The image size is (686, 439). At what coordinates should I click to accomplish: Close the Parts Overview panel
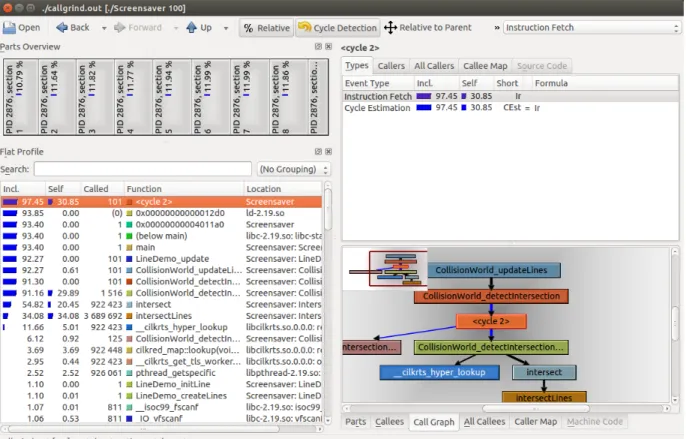click(329, 46)
